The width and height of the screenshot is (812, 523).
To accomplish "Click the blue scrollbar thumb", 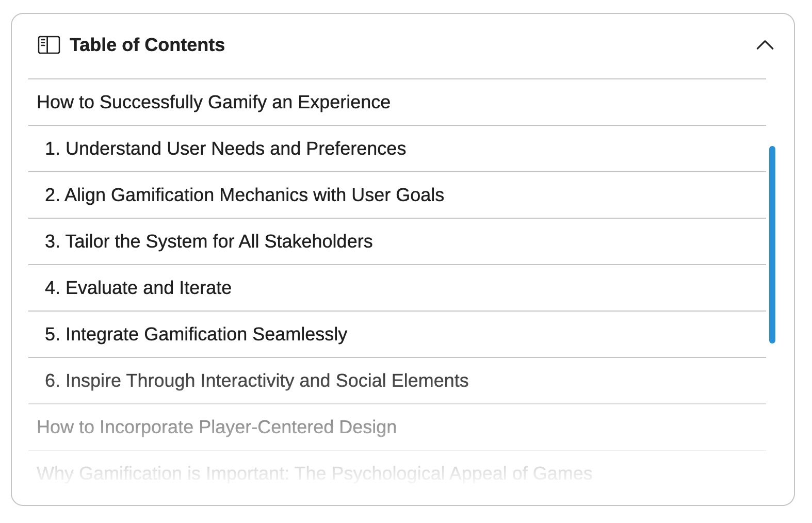I will pos(772,244).
